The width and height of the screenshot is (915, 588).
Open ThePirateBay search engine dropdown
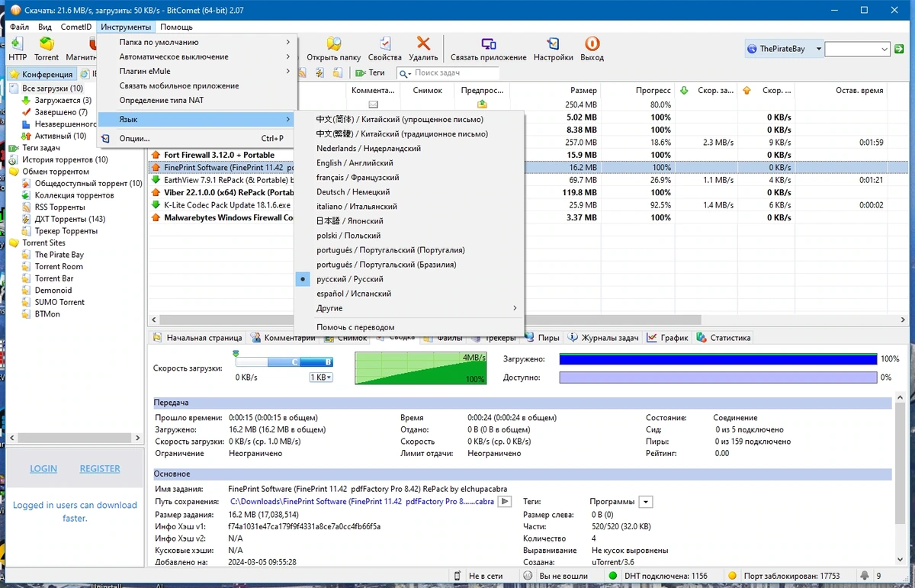coord(819,49)
